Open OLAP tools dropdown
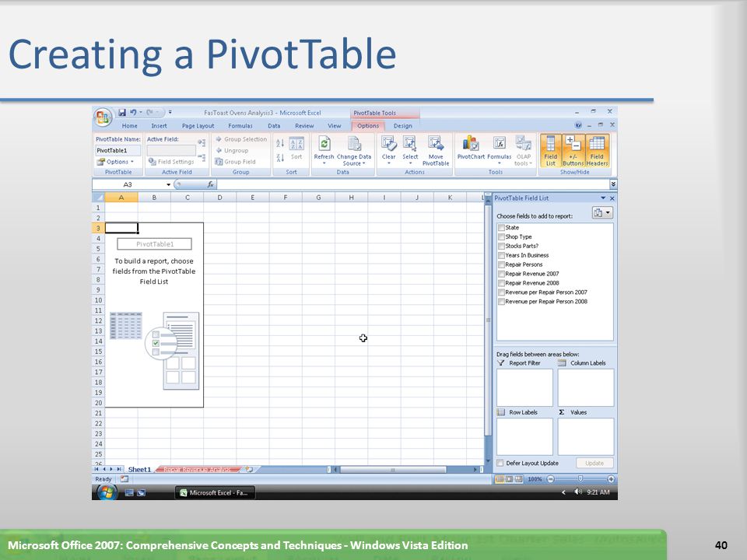Screen dimensions: 747x560 [x=523, y=150]
